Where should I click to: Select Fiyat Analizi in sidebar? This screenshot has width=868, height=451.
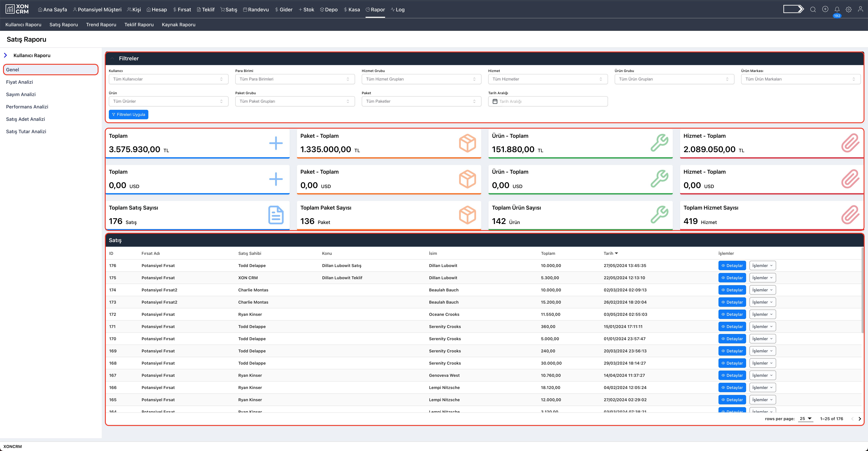[19, 82]
